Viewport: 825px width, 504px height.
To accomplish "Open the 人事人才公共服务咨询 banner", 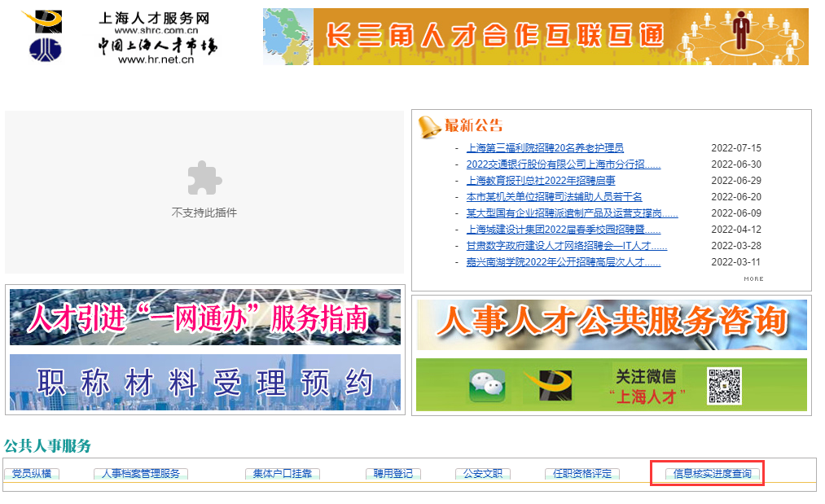I will point(612,324).
